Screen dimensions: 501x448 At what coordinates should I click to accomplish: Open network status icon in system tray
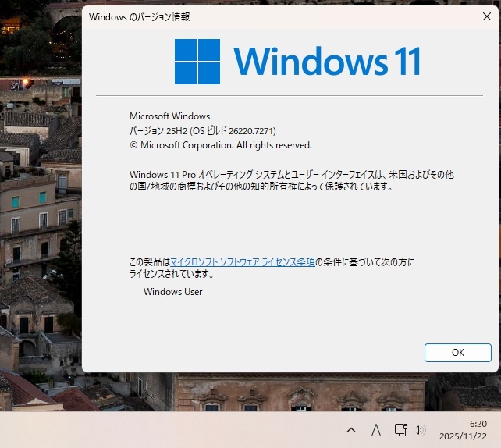coord(400,430)
